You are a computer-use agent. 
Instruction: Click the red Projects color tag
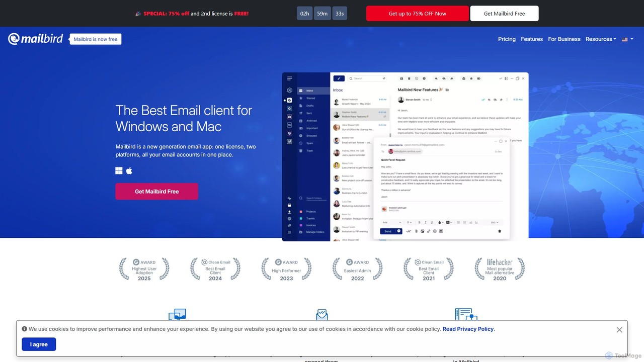tap(301, 212)
